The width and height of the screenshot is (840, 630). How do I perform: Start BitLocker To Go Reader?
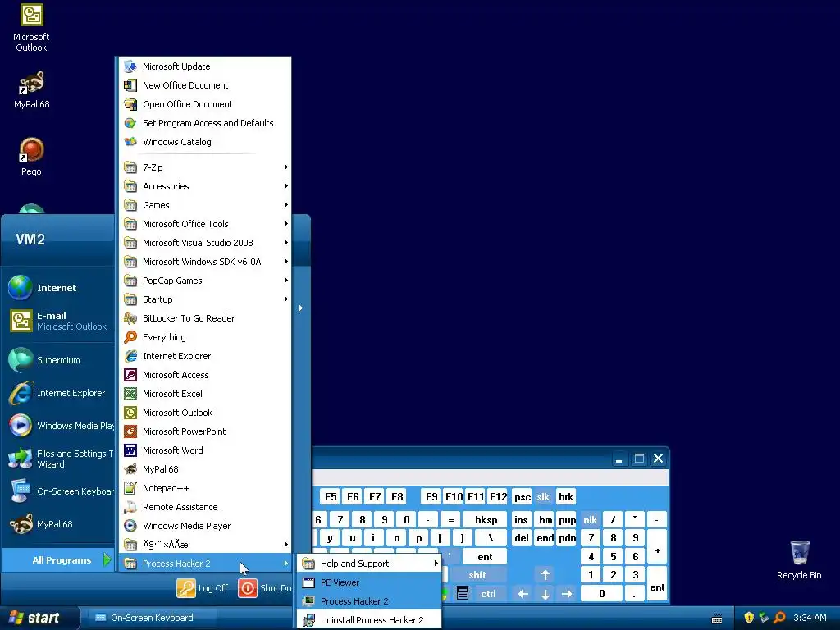pyautogui.click(x=204, y=318)
